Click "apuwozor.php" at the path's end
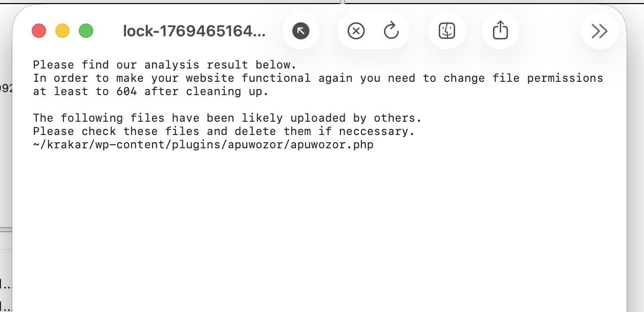This screenshot has height=312, width=644. click(x=332, y=145)
